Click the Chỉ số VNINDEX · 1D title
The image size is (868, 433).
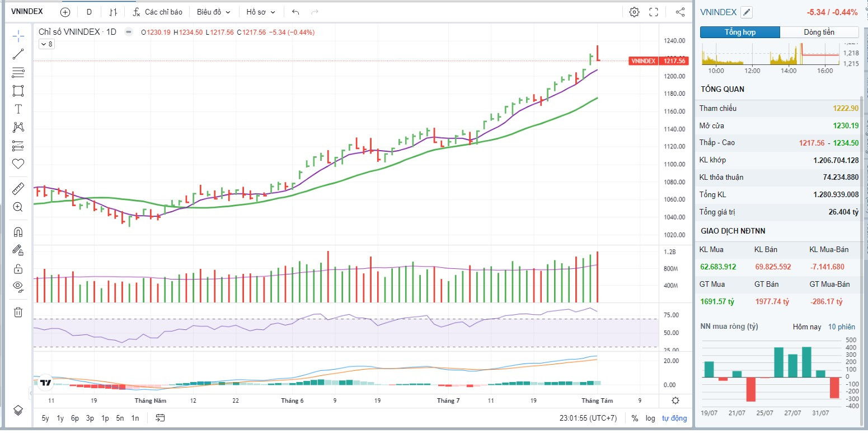pos(77,32)
